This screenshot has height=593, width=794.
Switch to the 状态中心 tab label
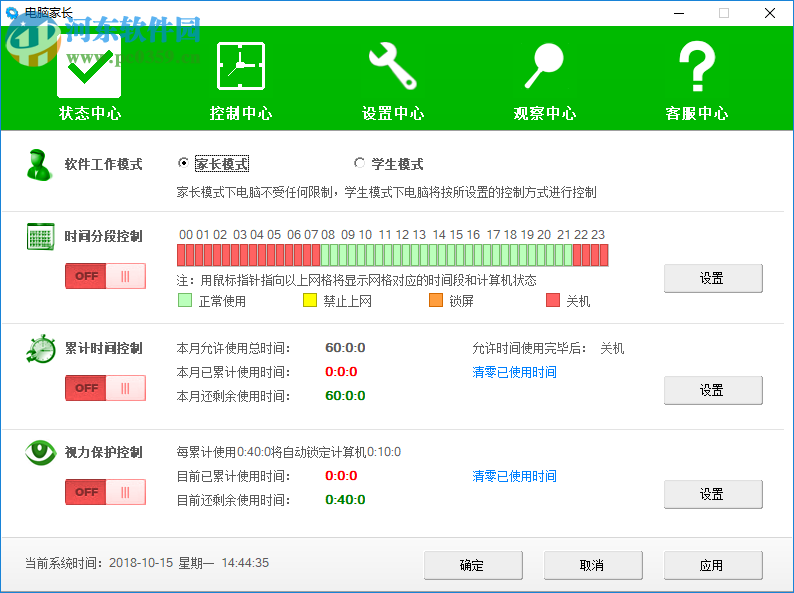tap(90, 113)
